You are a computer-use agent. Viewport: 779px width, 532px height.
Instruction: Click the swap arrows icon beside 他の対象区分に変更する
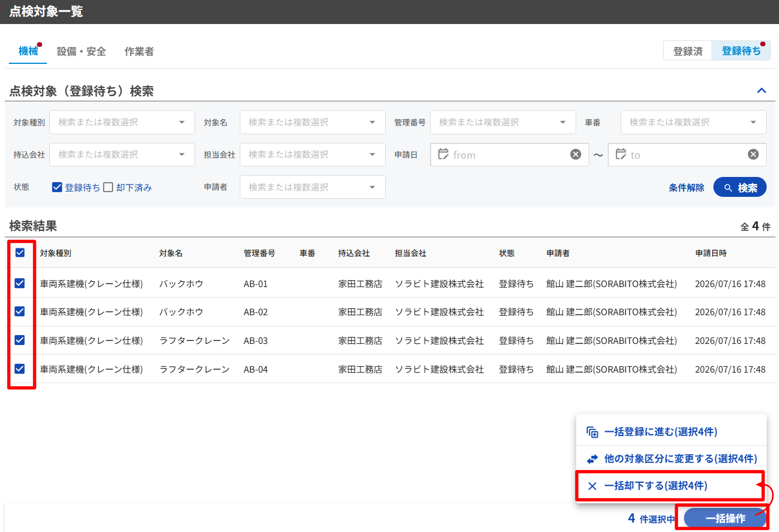pos(592,459)
